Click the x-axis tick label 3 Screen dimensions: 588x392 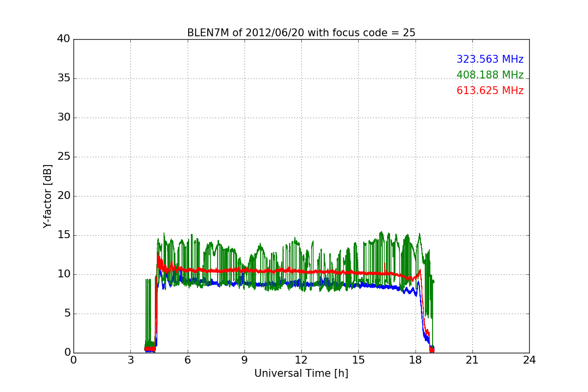pos(130,360)
